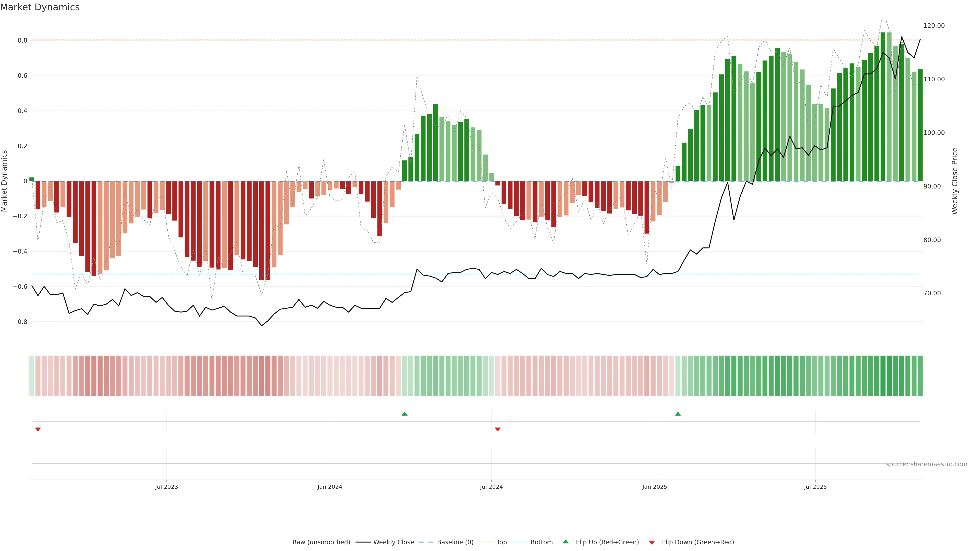Click the green Flip Up triangle in legend
The width and height of the screenshot is (980, 551).
coord(565,542)
